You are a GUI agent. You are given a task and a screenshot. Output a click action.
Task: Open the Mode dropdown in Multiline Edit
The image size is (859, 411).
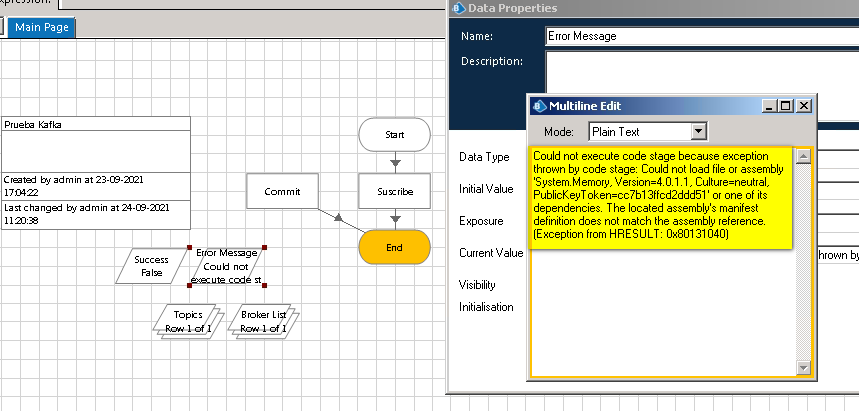pyautogui.click(x=699, y=131)
